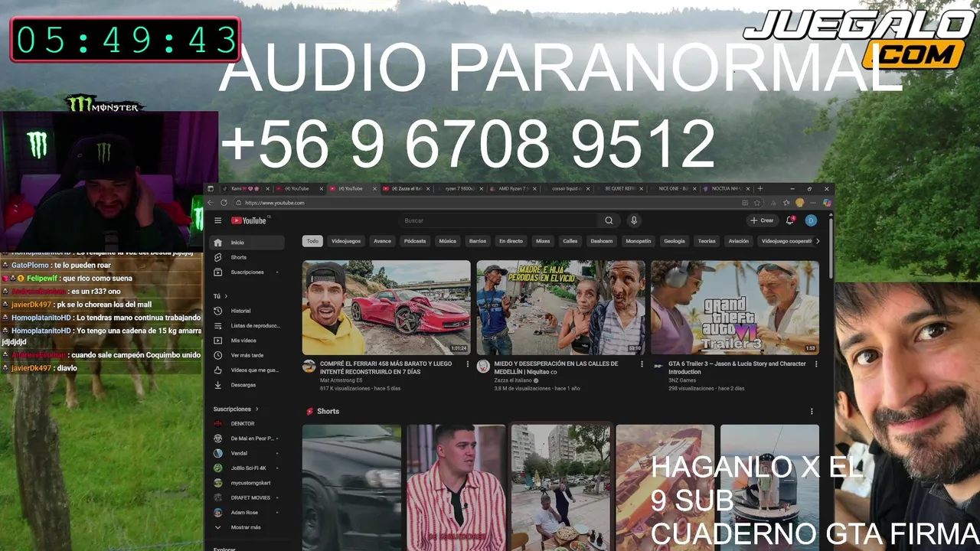Screen dimensions: 980x551
Task: Open Listas de reproducción in sidebar
Action: pyautogui.click(x=247, y=325)
